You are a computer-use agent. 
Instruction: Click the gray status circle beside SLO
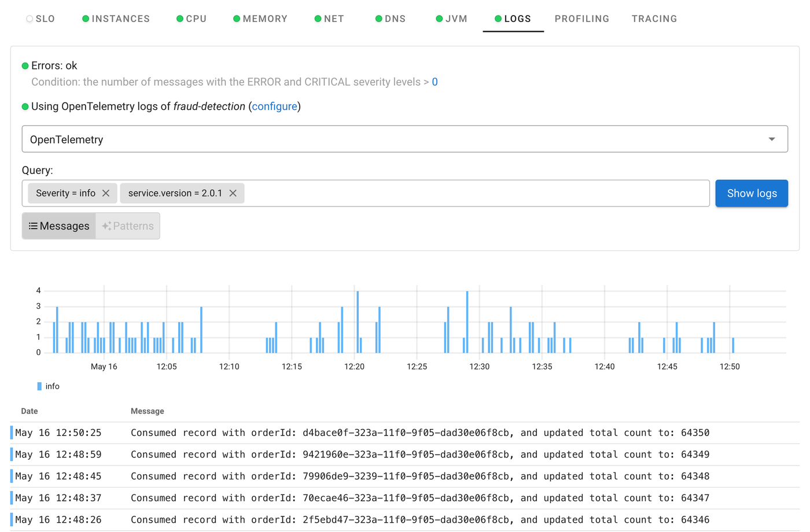[29, 19]
